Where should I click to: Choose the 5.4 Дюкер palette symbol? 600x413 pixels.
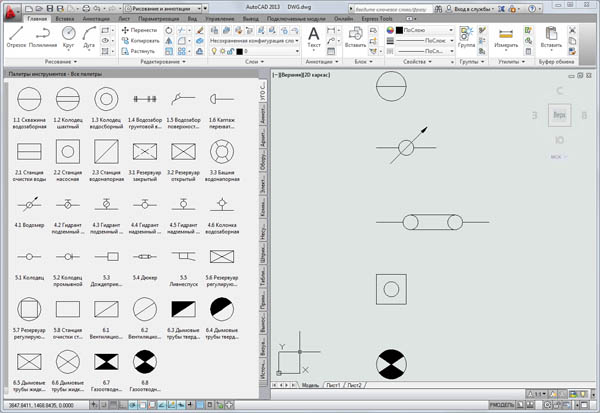(x=145, y=255)
